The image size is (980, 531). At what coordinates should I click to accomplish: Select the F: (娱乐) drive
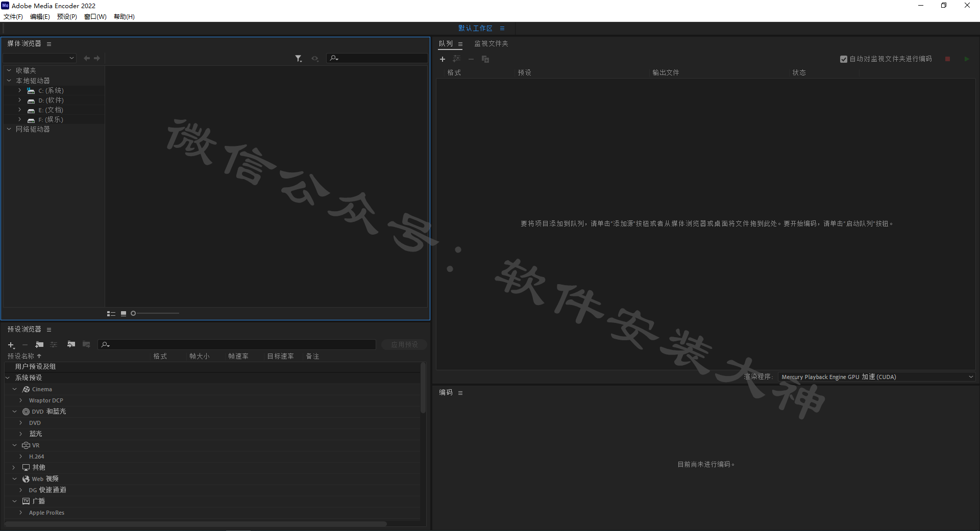51,120
